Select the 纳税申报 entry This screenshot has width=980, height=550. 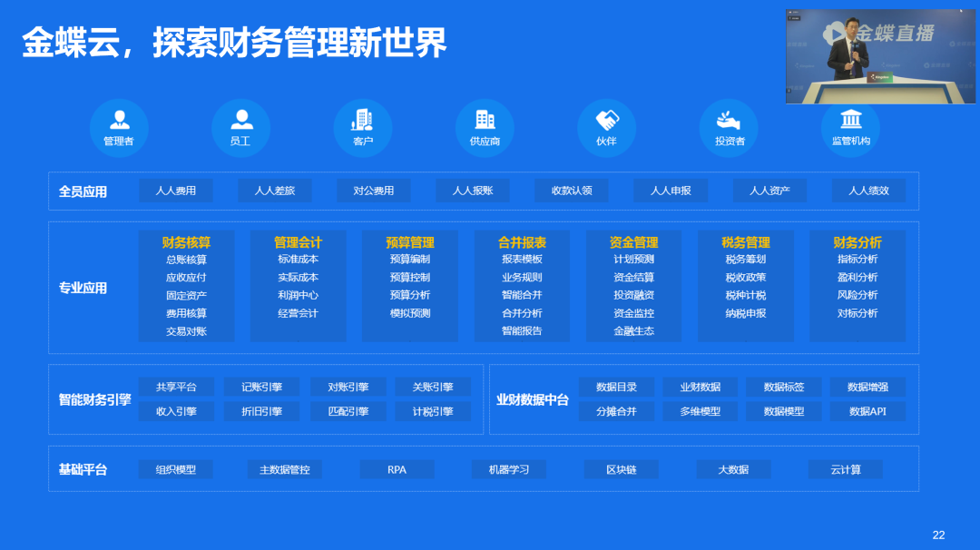[x=746, y=313]
